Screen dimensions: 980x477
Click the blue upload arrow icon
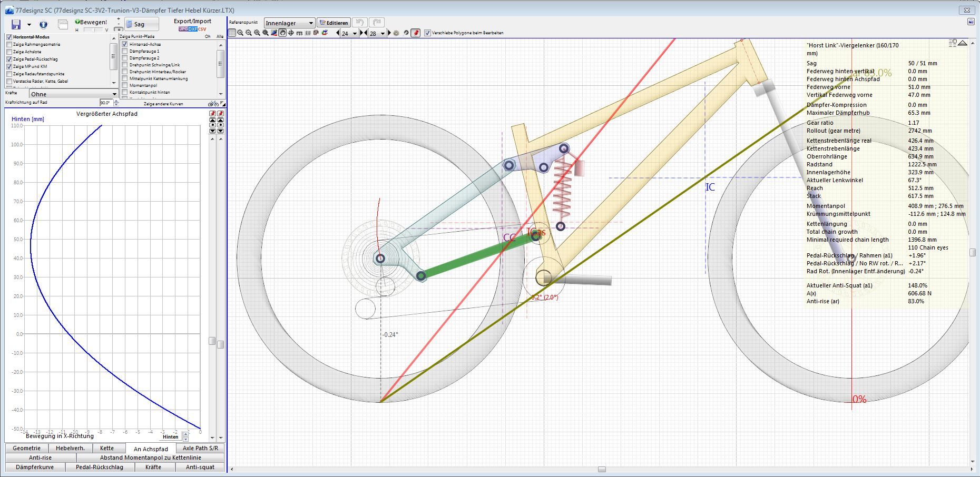point(43,25)
